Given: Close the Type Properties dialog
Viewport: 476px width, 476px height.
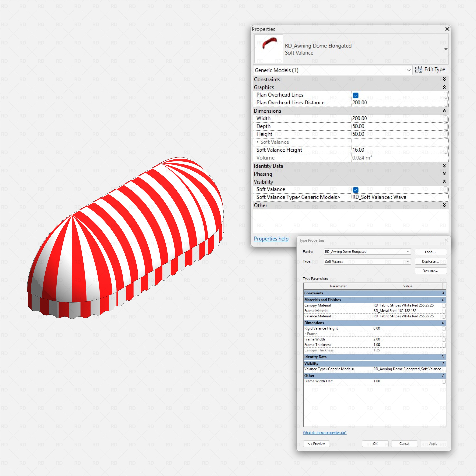Looking at the screenshot, I should pos(446,240).
